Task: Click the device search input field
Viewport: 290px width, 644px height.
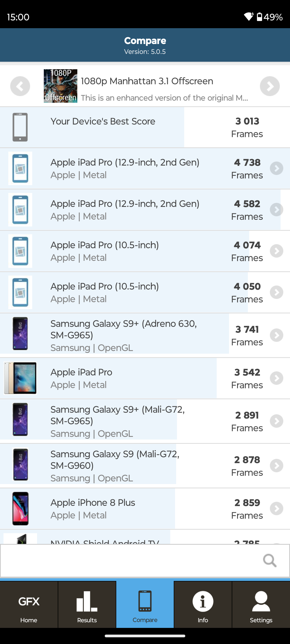Action: tap(129, 561)
